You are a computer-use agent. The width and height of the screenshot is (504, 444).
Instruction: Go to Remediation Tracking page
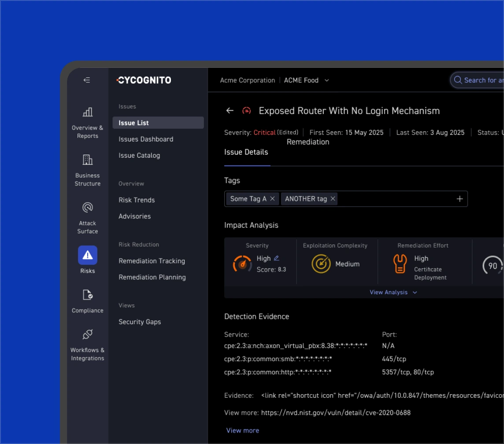click(x=152, y=261)
